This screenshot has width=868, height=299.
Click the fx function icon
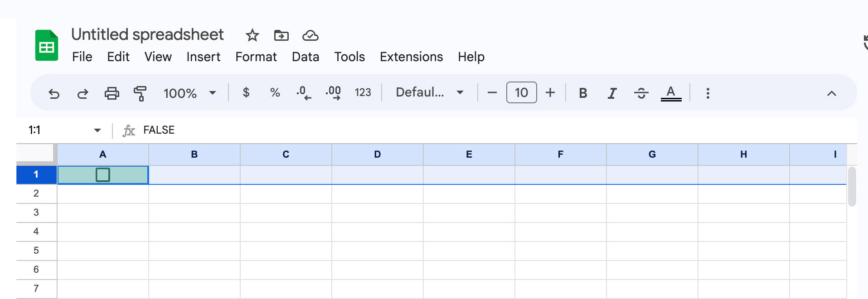pos(129,130)
